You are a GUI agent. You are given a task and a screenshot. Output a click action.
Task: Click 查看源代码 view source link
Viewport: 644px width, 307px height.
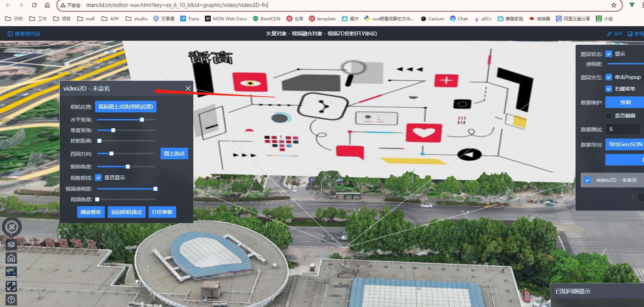[x=24, y=34]
